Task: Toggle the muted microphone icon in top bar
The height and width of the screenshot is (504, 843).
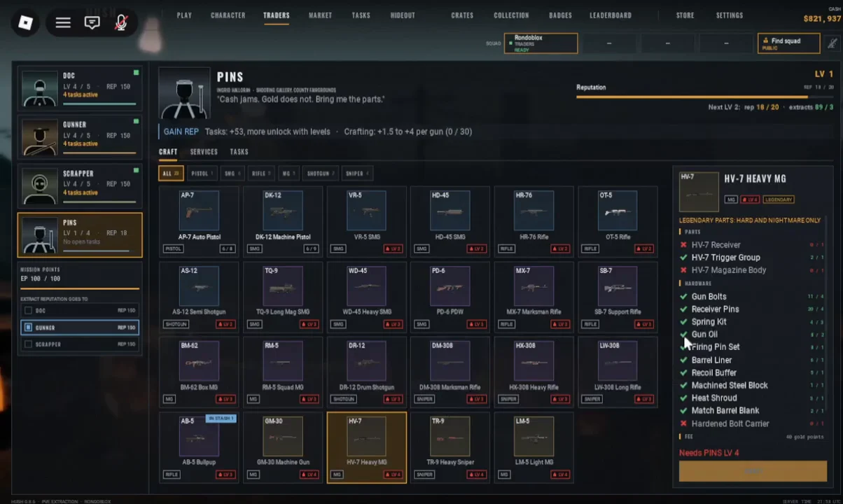Action: click(x=120, y=22)
